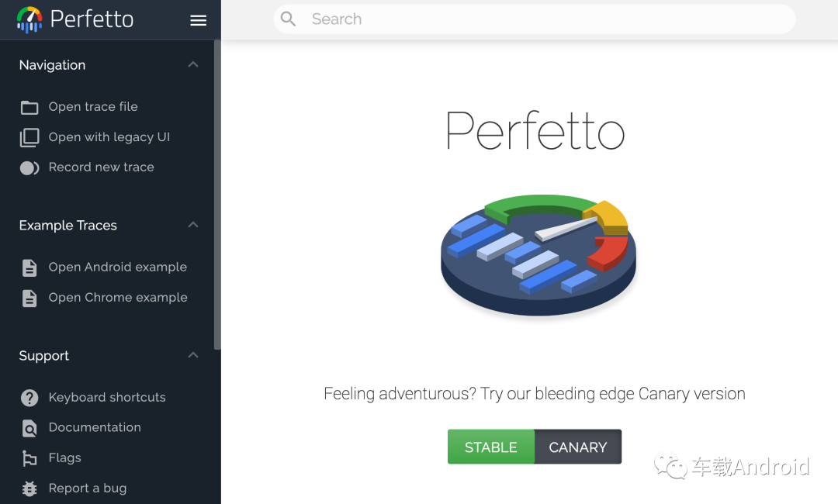838x504 pixels.
Task: Click the Record new trace icon
Action: coord(29,167)
